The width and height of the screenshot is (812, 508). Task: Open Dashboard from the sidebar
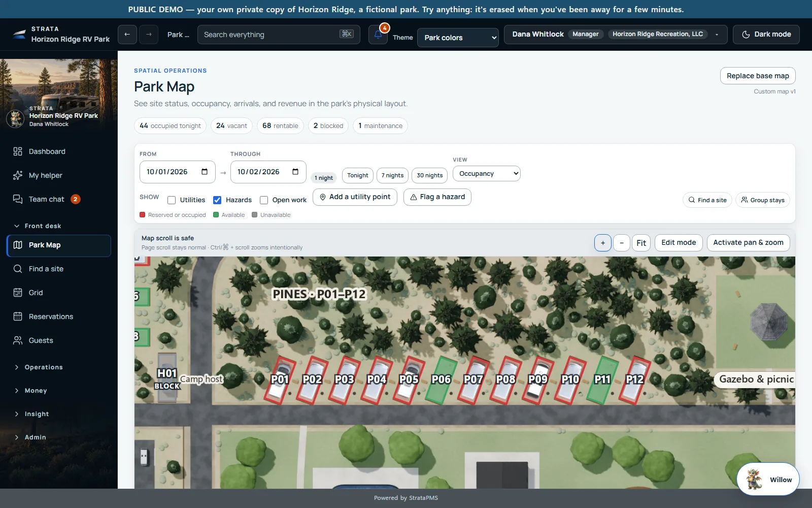[x=59, y=151]
